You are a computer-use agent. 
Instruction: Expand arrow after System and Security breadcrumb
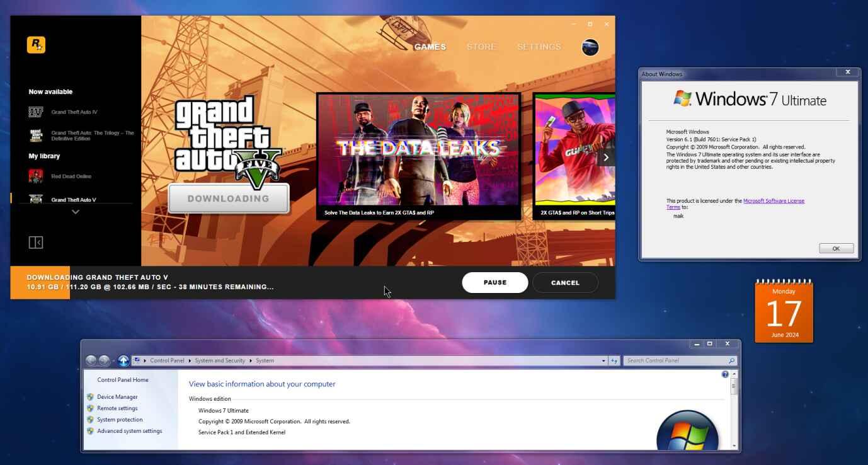tap(250, 361)
